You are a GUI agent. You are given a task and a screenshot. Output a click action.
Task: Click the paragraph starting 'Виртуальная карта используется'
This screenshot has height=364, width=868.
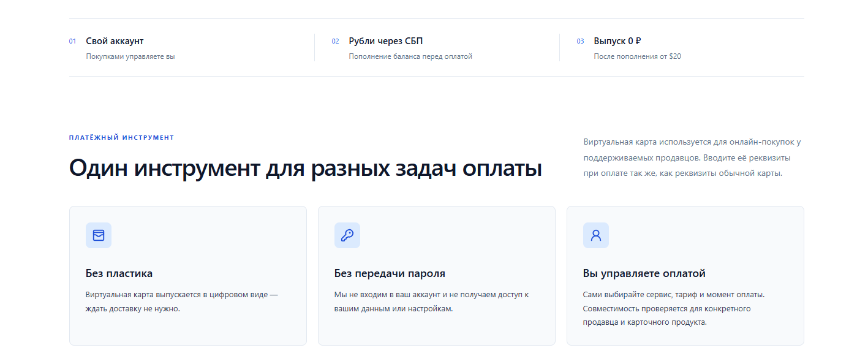(x=692, y=157)
